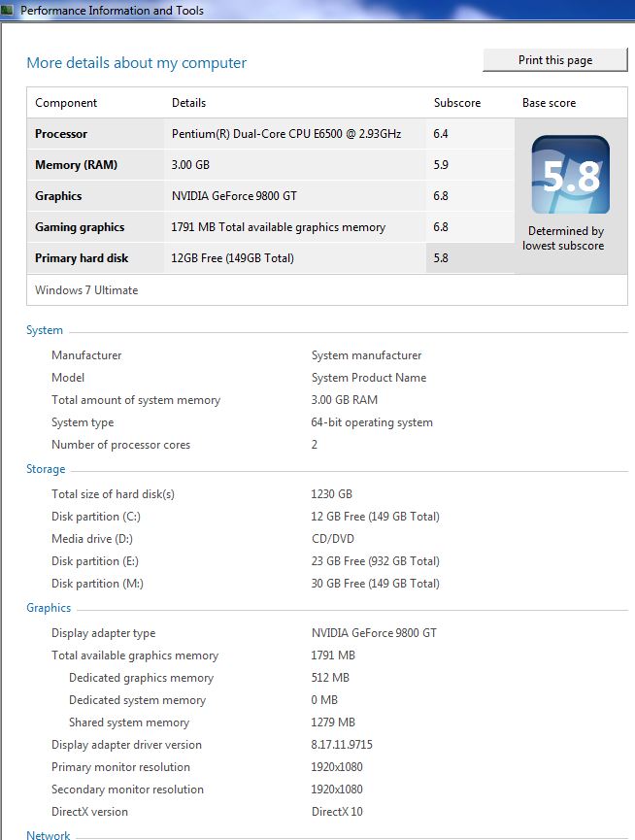Click the Storage section heading
Viewport: 635px width, 840px height.
(46, 469)
